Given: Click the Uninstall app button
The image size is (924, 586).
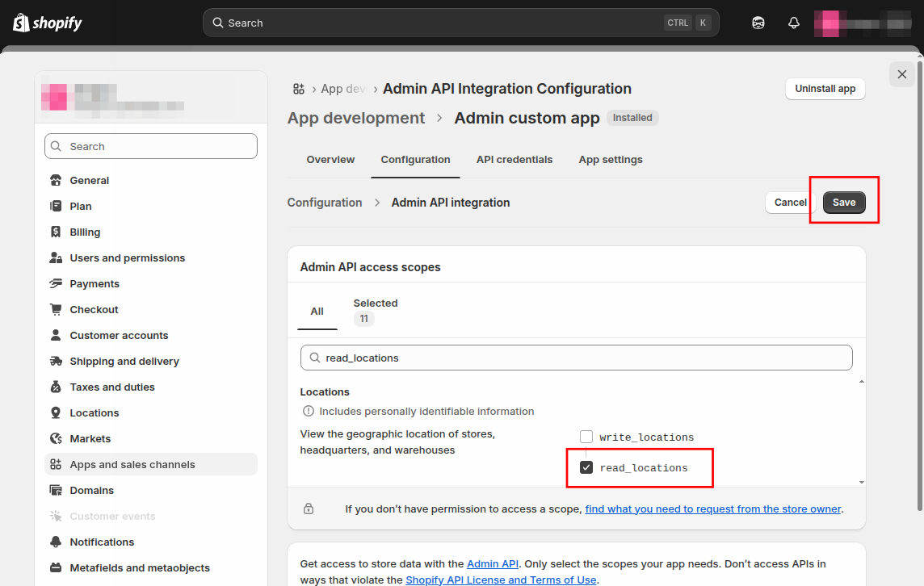Looking at the screenshot, I should [825, 89].
